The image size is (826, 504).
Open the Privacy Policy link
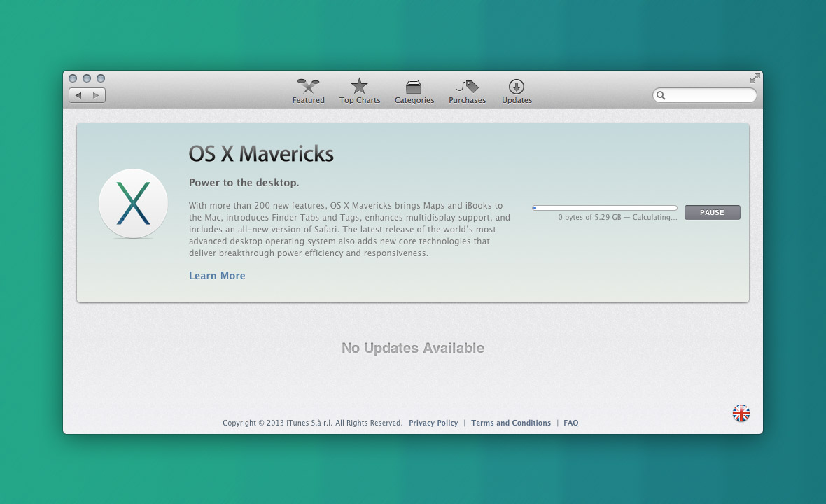point(433,423)
